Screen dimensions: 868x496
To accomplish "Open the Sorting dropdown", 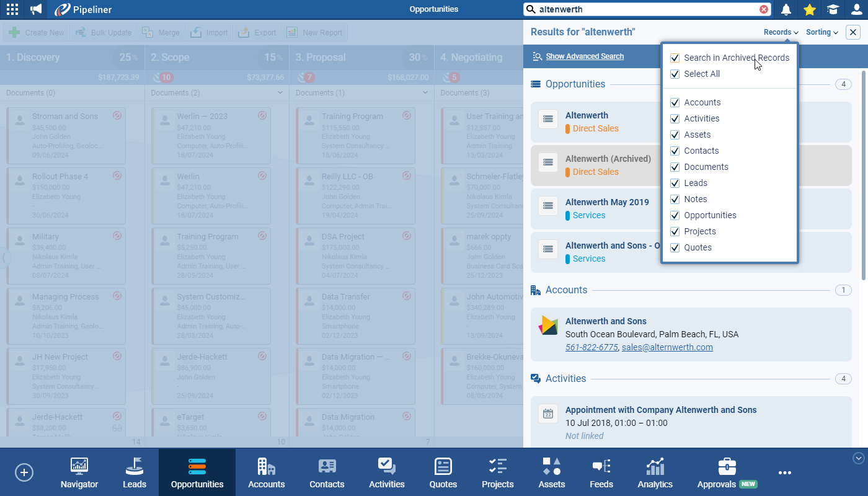I will (821, 32).
